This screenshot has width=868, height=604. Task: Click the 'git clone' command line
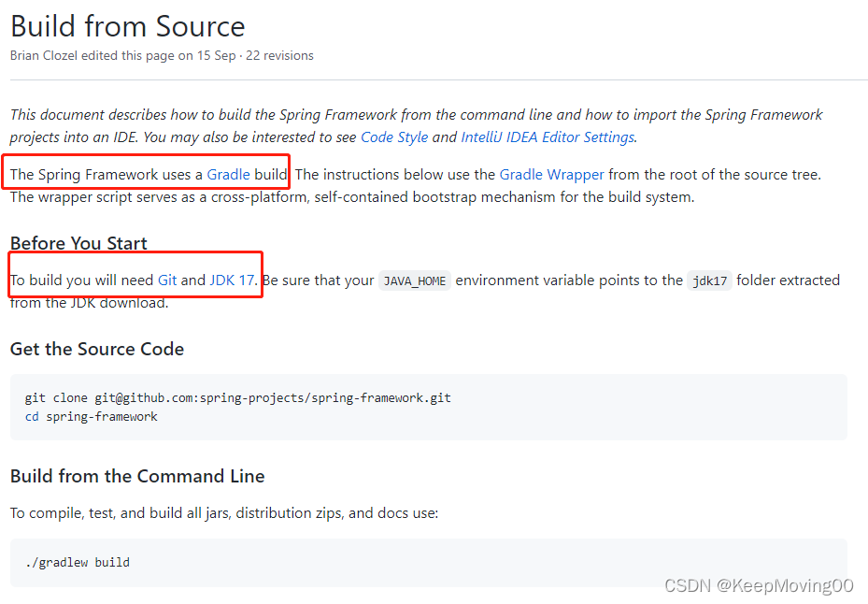coord(237,398)
